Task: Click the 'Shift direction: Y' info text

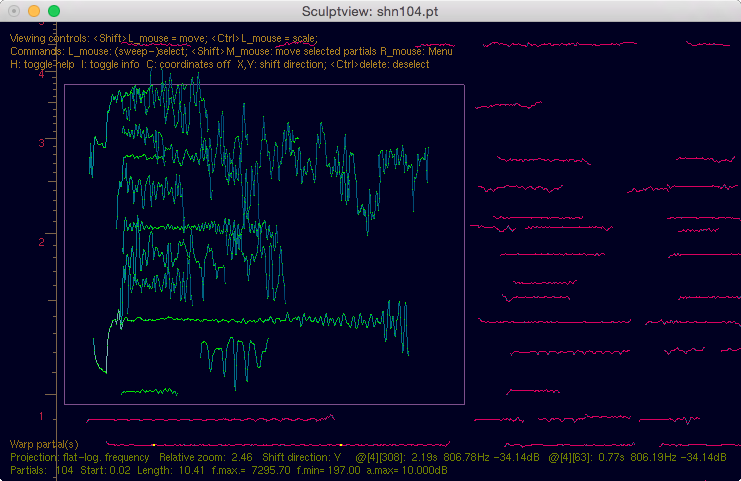Action: point(301,457)
